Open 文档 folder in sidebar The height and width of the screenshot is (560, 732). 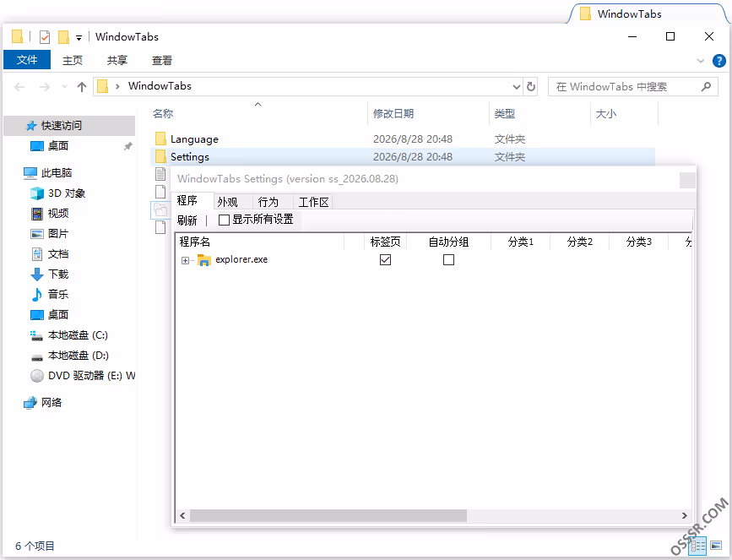coord(58,254)
